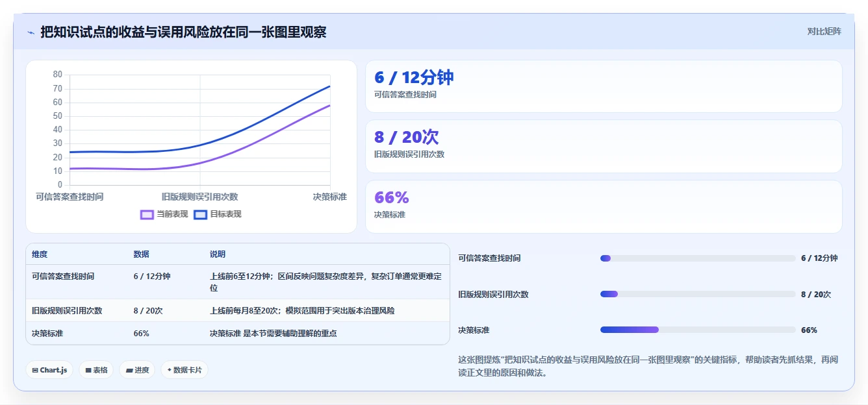
Task: Click progress value label 6 / 12分钟
Action: [x=819, y=258]
